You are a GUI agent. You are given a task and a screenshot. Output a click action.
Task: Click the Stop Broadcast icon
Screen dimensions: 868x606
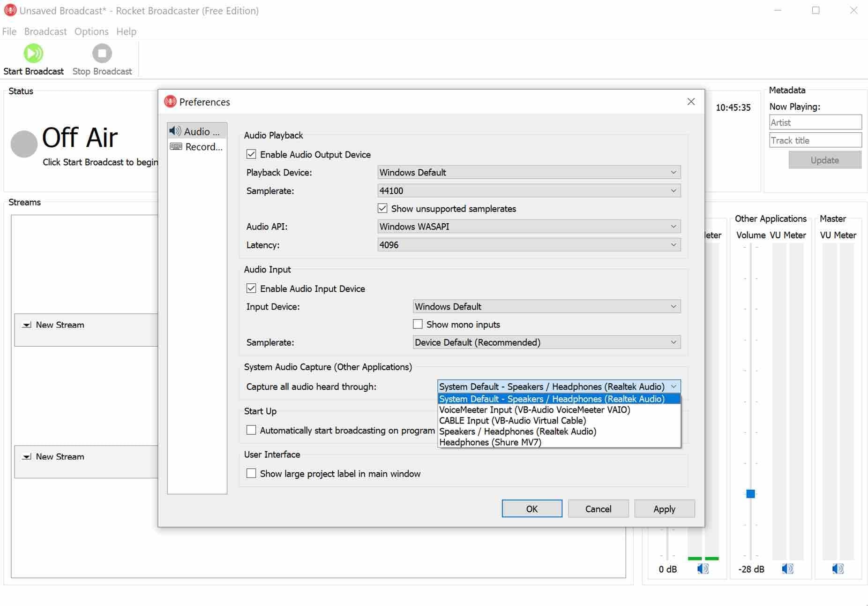[x=102, y=53]
